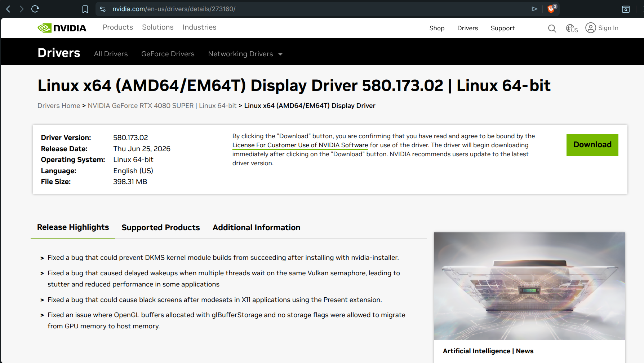Change region with the globe US icon
The height and width of the screenshot is (363, 644).
click(572, 28)
